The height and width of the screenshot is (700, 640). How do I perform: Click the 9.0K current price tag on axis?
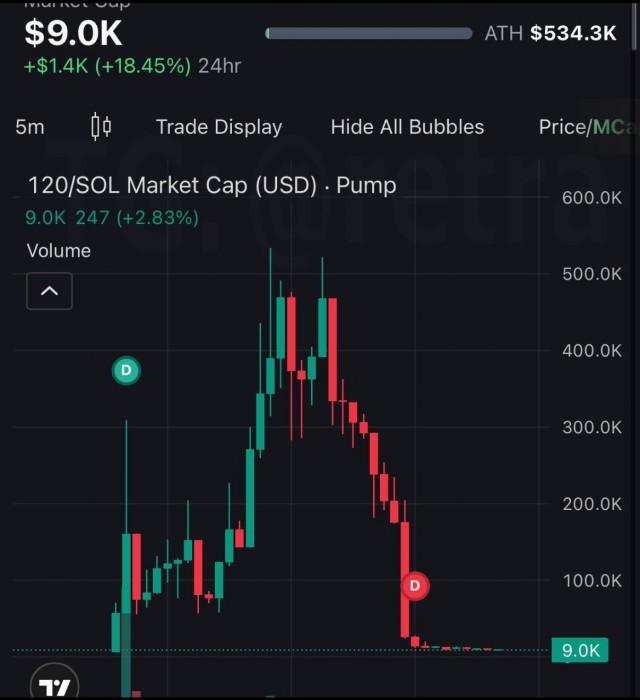coord(580,651)
